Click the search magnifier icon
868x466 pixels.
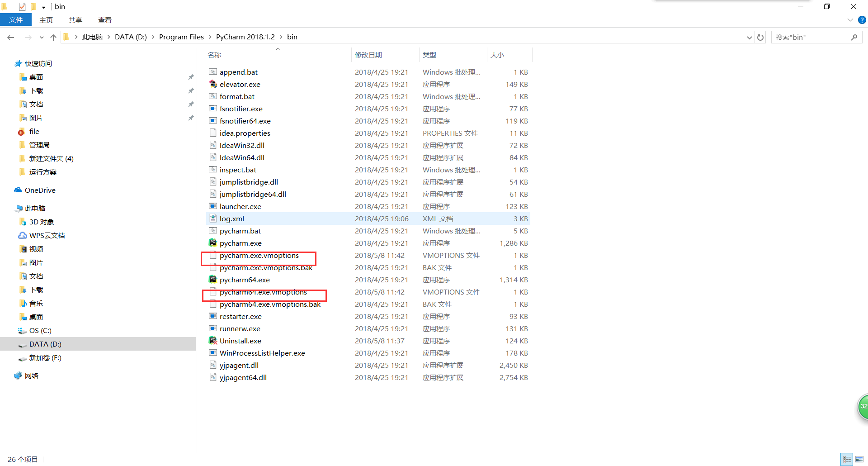854,37
